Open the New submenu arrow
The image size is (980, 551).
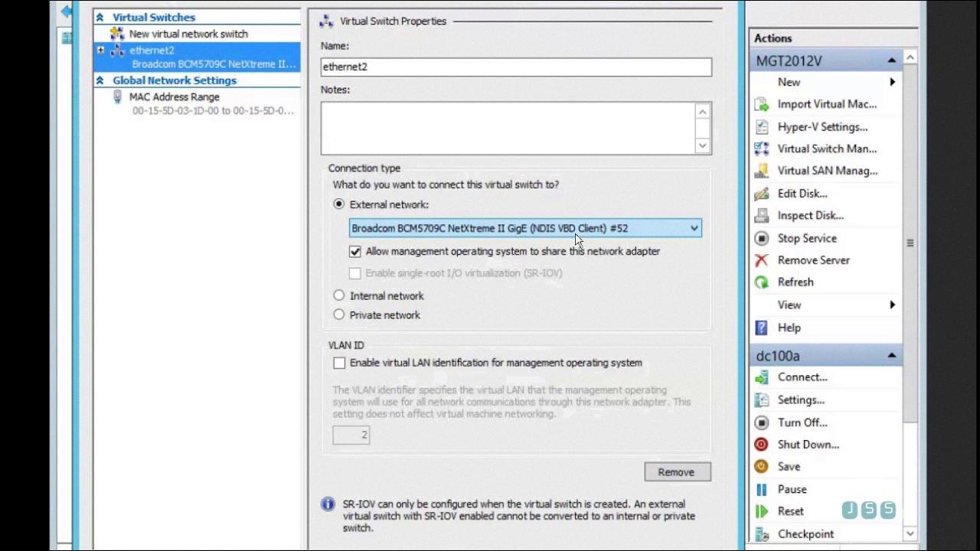pyautogui.click(x=893, y=82)
